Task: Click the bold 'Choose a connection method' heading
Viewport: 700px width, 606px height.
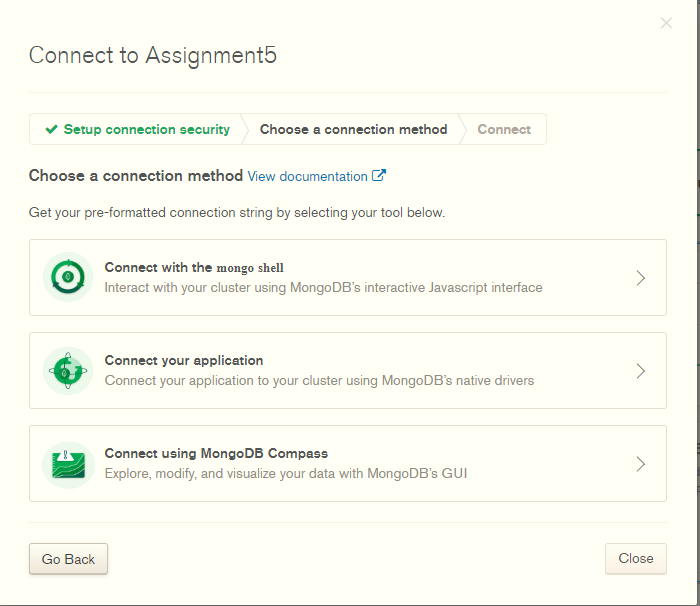Action: (x=136, y=176)
